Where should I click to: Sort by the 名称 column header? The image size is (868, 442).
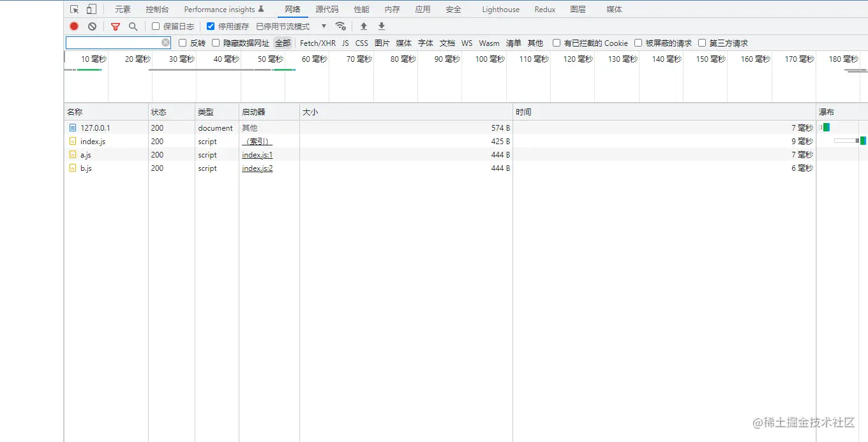(x=106, y=112)
